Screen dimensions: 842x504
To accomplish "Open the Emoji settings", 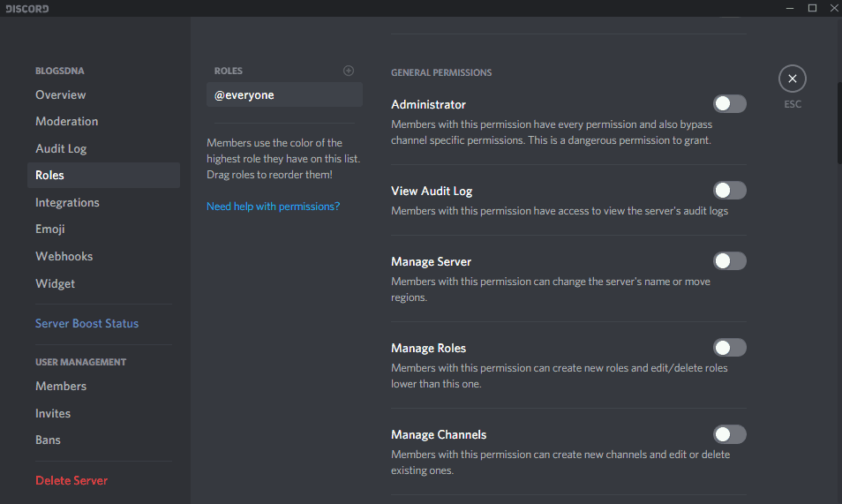I will point(103,229).
